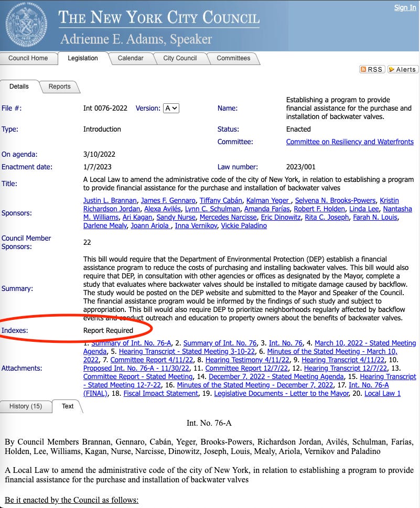Viewport: 420px width, 508px height.
Task: Switch to the Reports tab
Action: pyautogui.click(x=59, y=87)
